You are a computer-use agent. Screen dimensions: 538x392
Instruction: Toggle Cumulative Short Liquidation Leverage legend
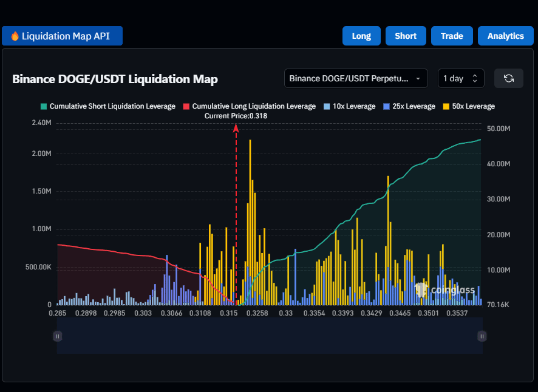click(x=108, y=106)
